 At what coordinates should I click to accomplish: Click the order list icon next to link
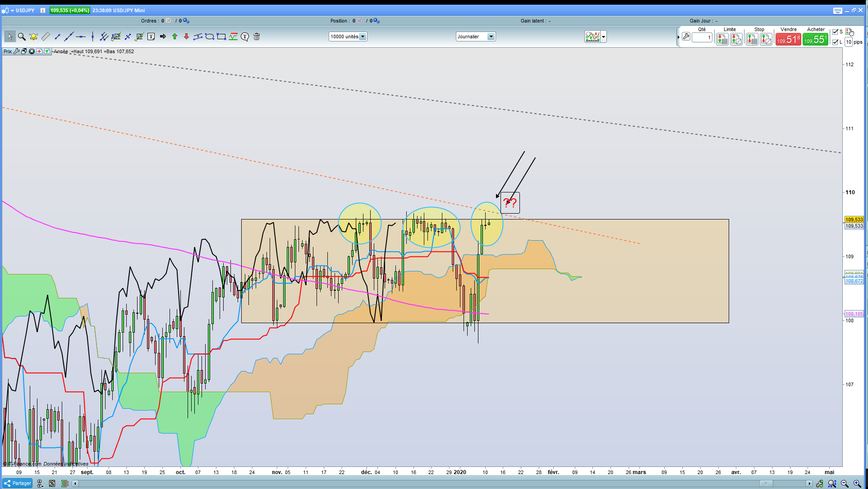tap(52, 483)
